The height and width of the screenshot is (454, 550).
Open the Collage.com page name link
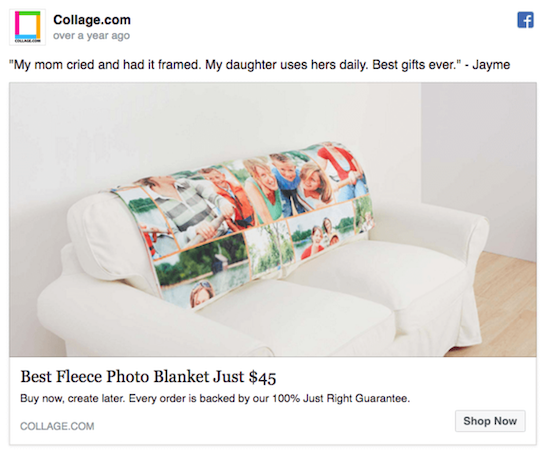(92, 20)
